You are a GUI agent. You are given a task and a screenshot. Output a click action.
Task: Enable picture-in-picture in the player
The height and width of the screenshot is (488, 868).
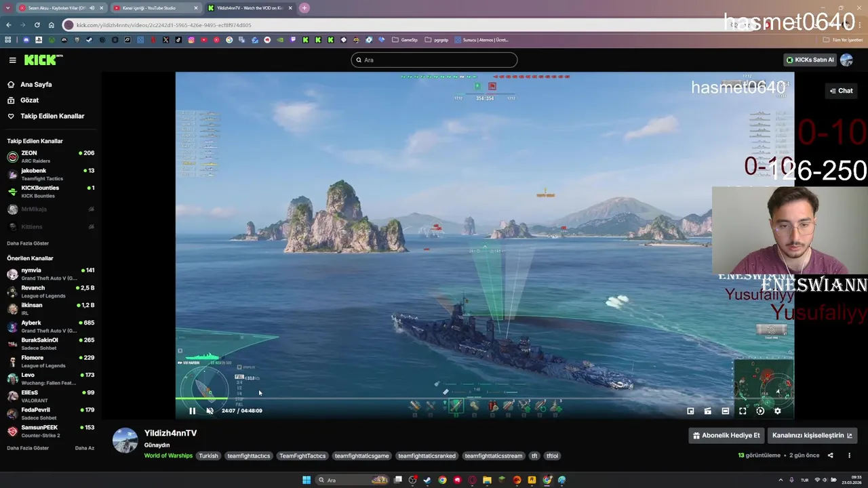point(690,411)
